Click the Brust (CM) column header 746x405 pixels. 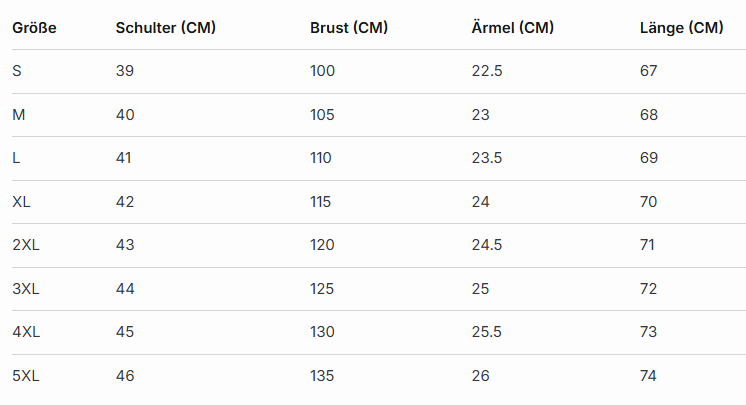(x=349, y=28)
